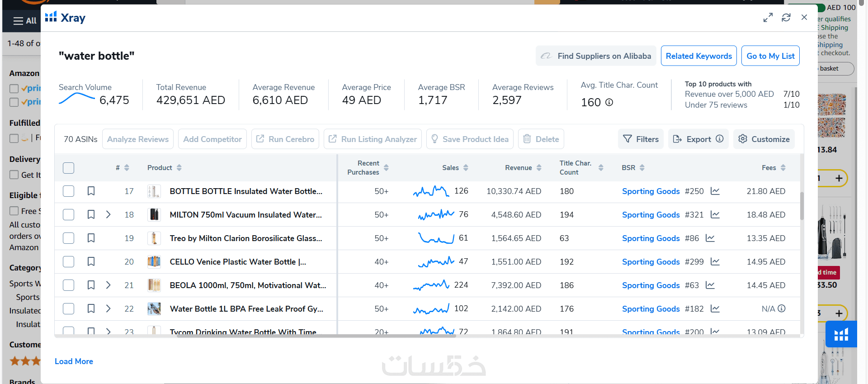The width and height of the screenshot is (868, 384).
Task: Sort table by Sales column
Action: (x=466, y=168)
